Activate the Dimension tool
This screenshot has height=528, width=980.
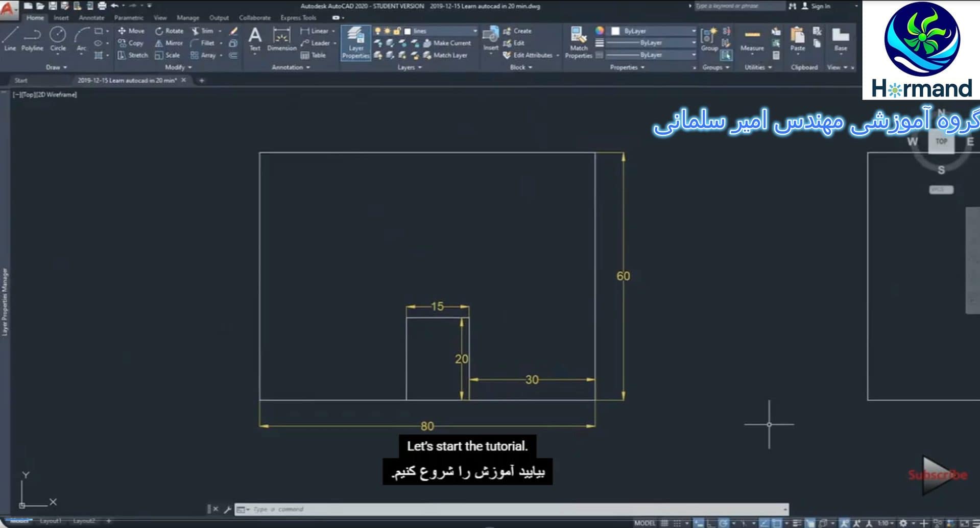pyautogui.click(x=281, y=39)
